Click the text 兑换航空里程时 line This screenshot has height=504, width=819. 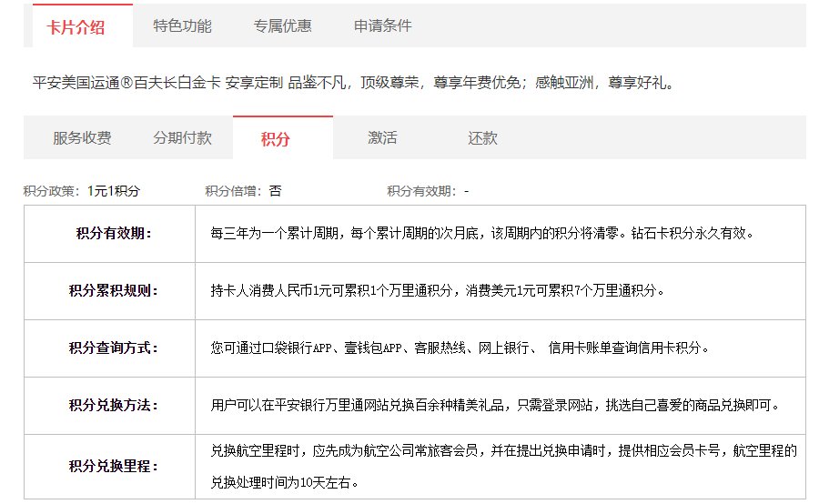pyautogui.click(x=504, y=450)
